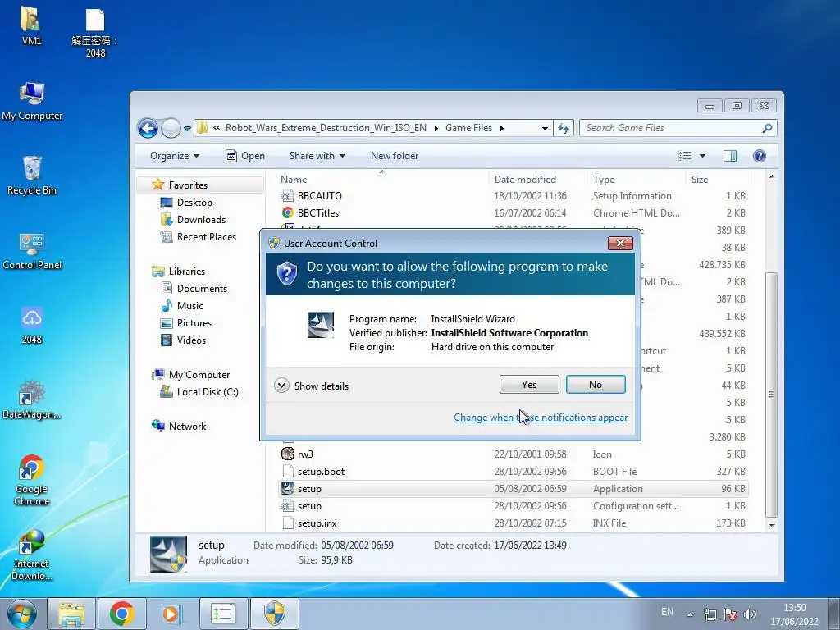Click No in the User Account Control dialog
The image size is (840, 630).
(x=596, y=385)
